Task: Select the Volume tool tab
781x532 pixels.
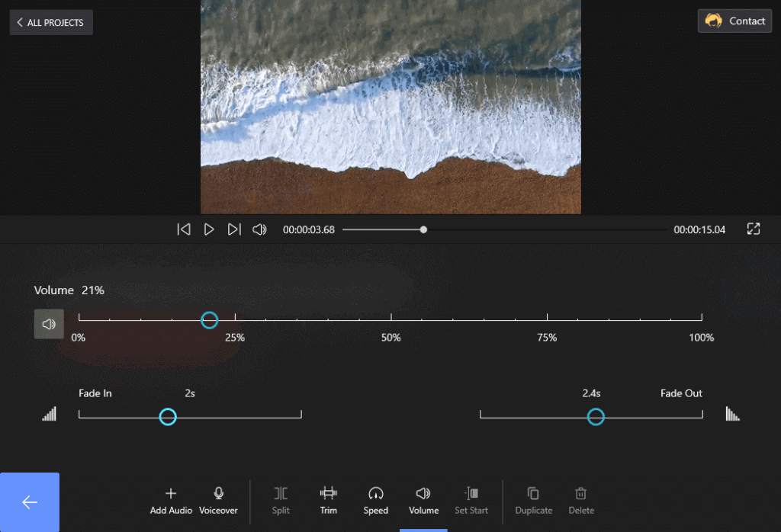Action: click(423, 502)
